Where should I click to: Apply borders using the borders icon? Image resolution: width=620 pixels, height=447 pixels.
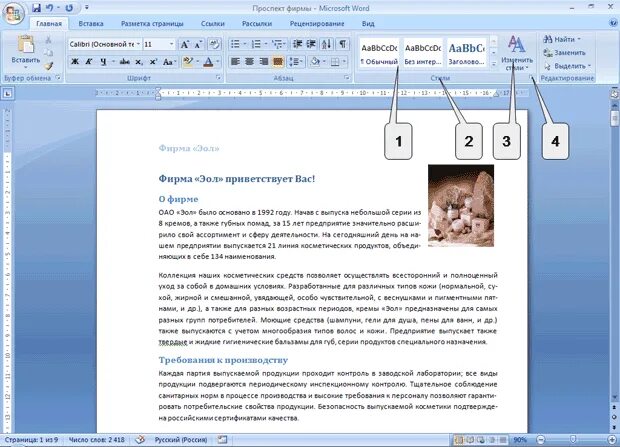(x=335, y=62)
